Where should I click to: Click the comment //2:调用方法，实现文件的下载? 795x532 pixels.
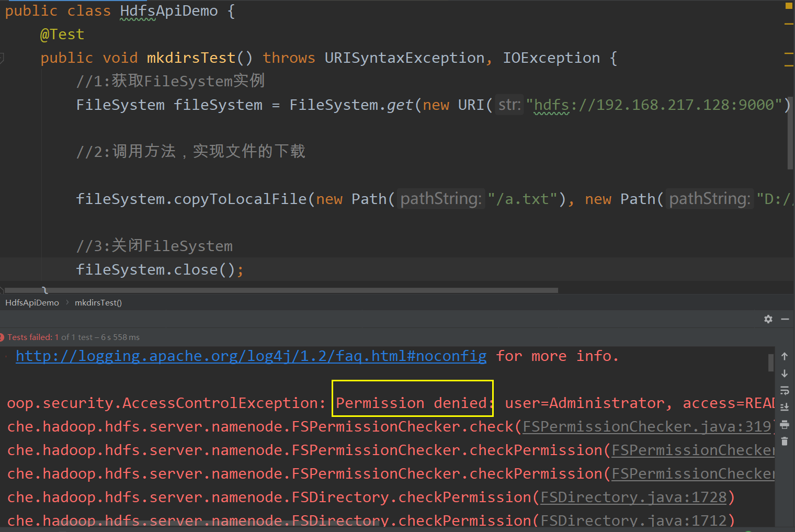pos(190,152)
